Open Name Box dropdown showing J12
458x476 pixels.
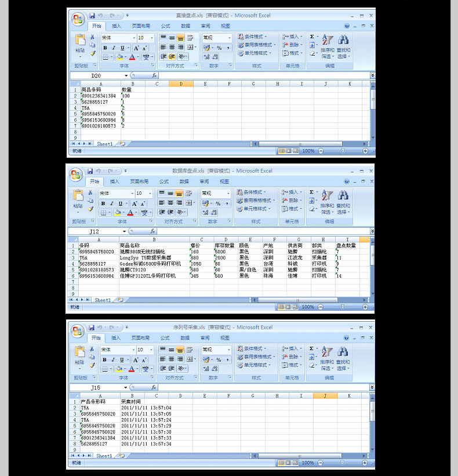[124, 232]
